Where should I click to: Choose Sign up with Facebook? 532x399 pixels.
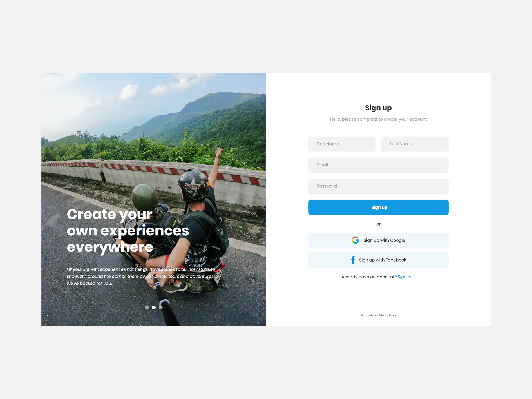click(378, 260)
